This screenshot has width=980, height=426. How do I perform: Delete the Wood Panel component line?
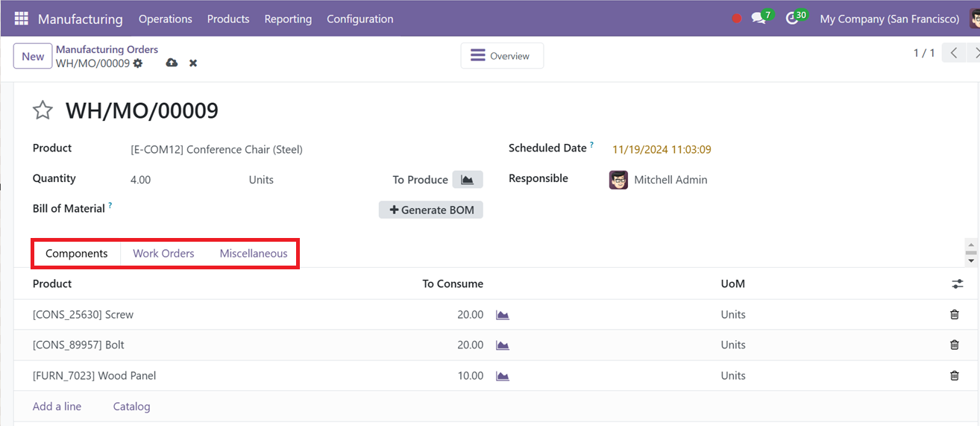[955, 375]
